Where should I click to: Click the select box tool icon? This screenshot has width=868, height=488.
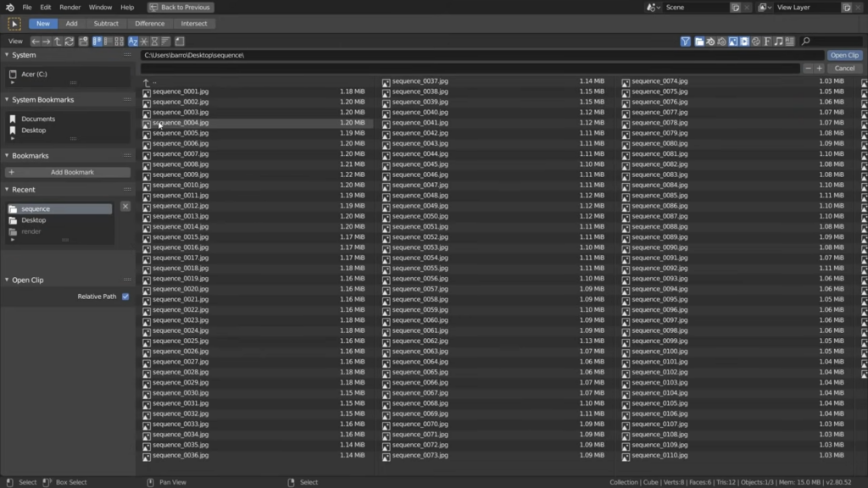point(14,24)
